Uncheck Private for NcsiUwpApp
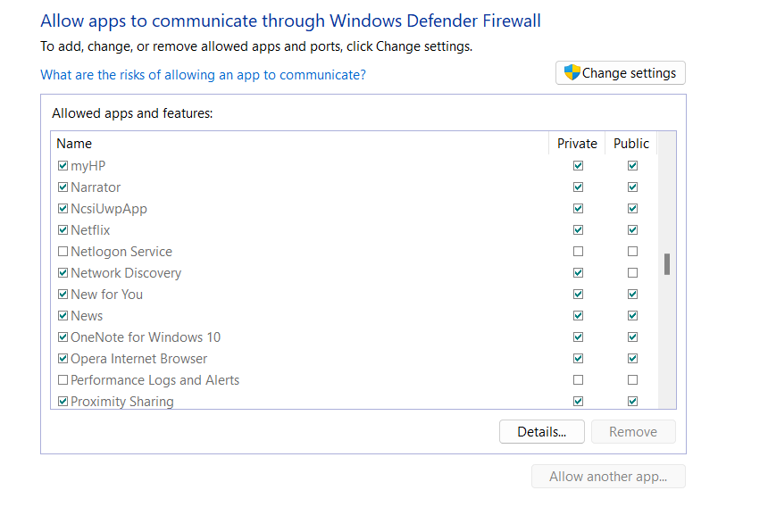This screenshot has width=768, height=532. click(578, 209)
